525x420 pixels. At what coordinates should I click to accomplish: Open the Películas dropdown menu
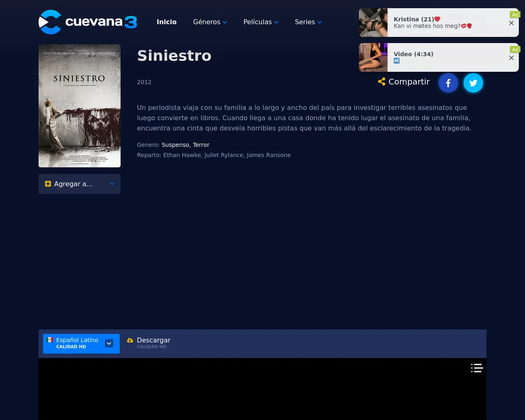click(x=261, y=22)
